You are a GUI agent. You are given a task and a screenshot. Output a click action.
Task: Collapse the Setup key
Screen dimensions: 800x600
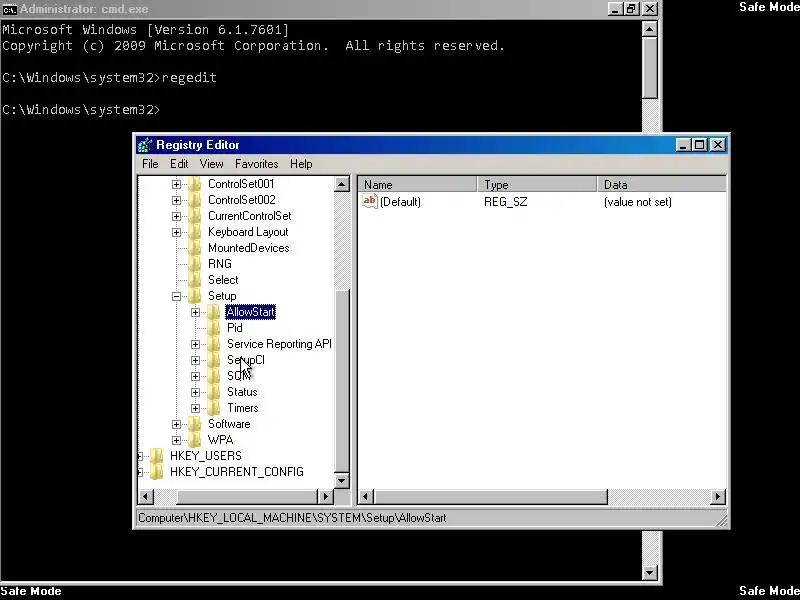[176, 296]
